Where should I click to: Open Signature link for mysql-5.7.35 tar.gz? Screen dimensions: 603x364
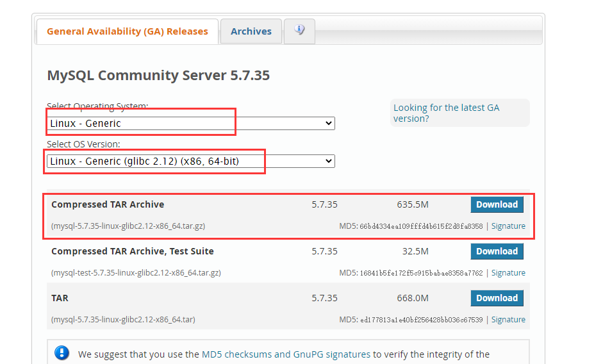[x=508, y=226]
